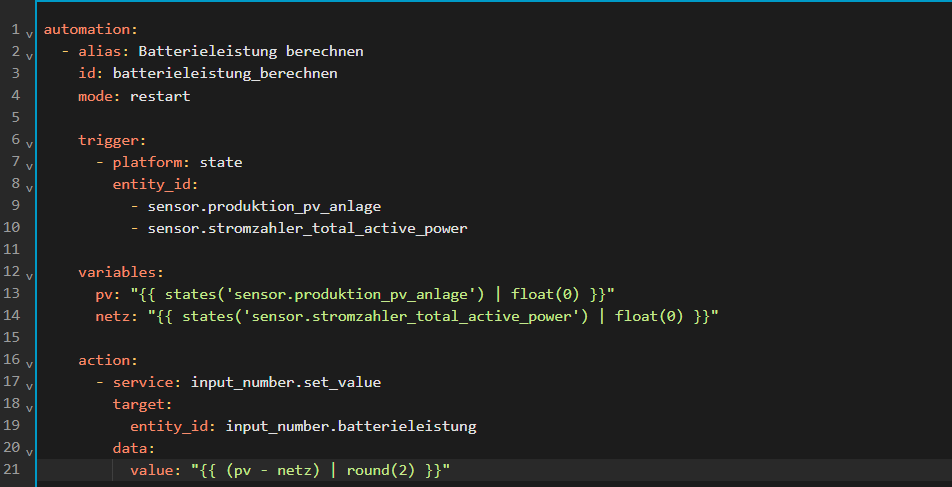Click line number 21 in the gutter
The height and width of the screenshot is (487, 952).
coord(13,469)
